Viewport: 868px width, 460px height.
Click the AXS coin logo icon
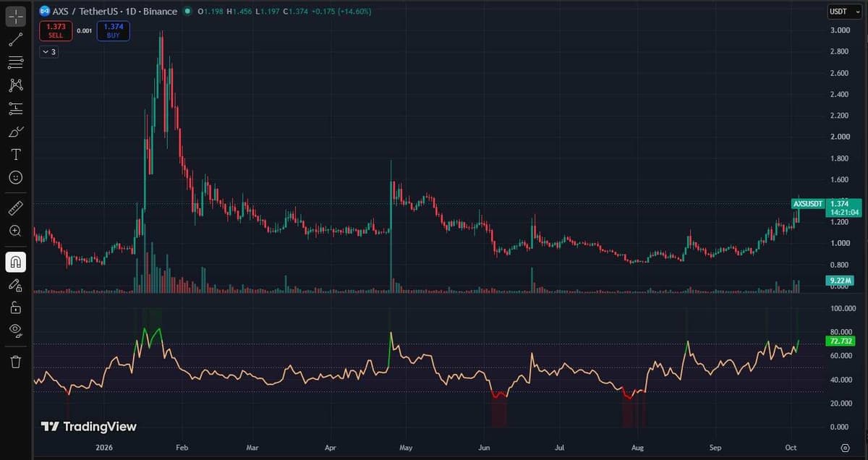click(x=45, y=12)
